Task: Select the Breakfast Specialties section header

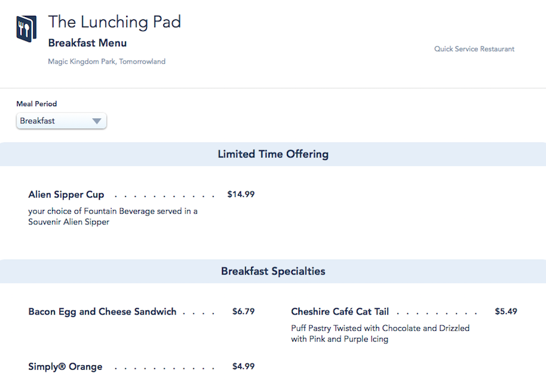Action: pyautogui.click(x=273, y=271)
